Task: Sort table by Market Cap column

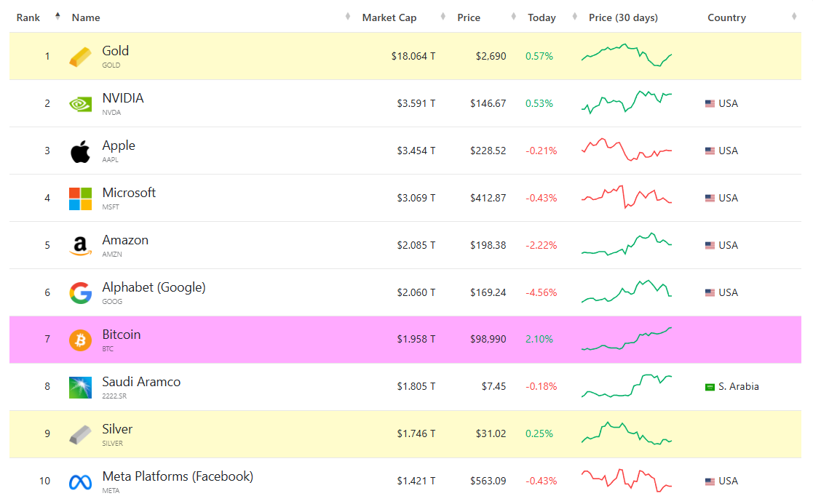Action: pyautogui.click(x=389, y=17)
